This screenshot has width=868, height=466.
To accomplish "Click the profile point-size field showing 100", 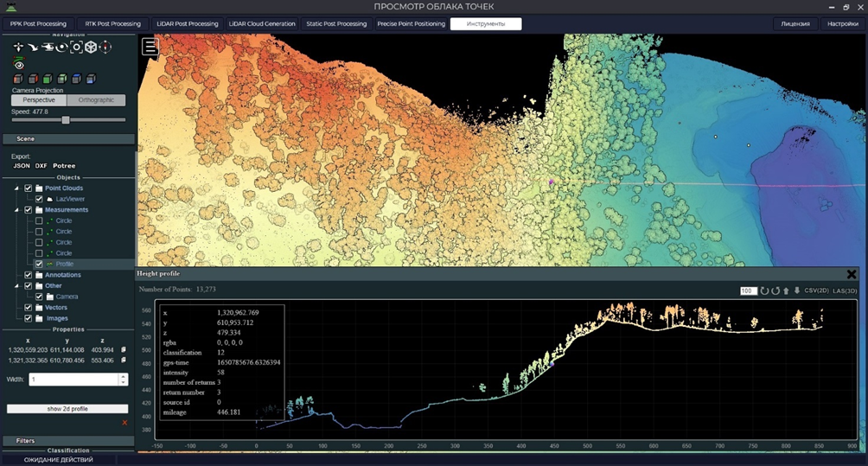I will [x=749, y=290].
